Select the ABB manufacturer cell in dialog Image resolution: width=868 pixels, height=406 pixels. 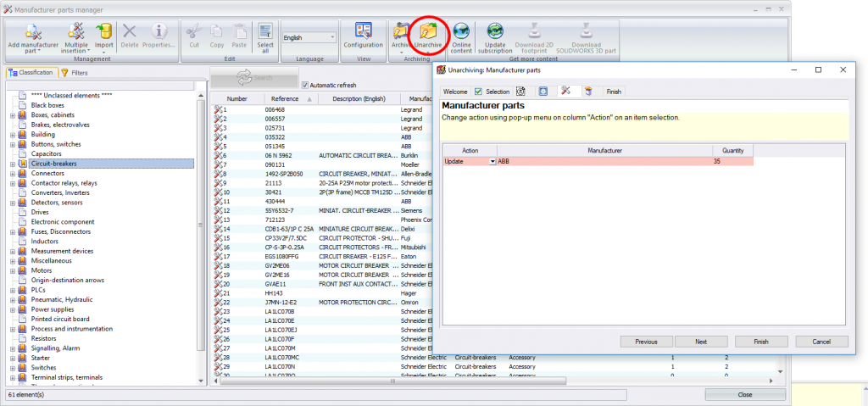[604, 161]
